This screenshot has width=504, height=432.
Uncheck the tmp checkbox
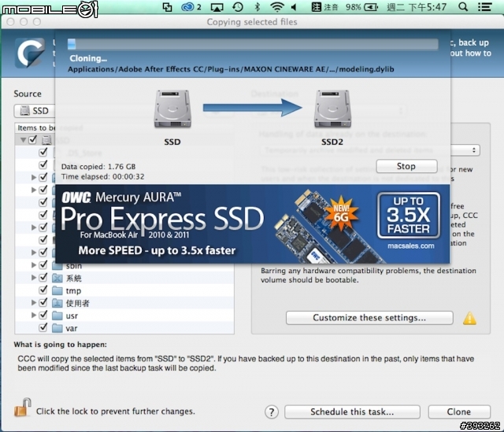pos(43,290)
